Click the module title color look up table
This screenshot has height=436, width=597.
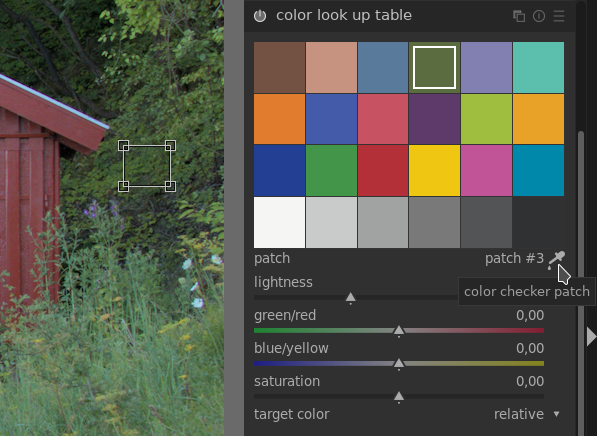point(344,15)
